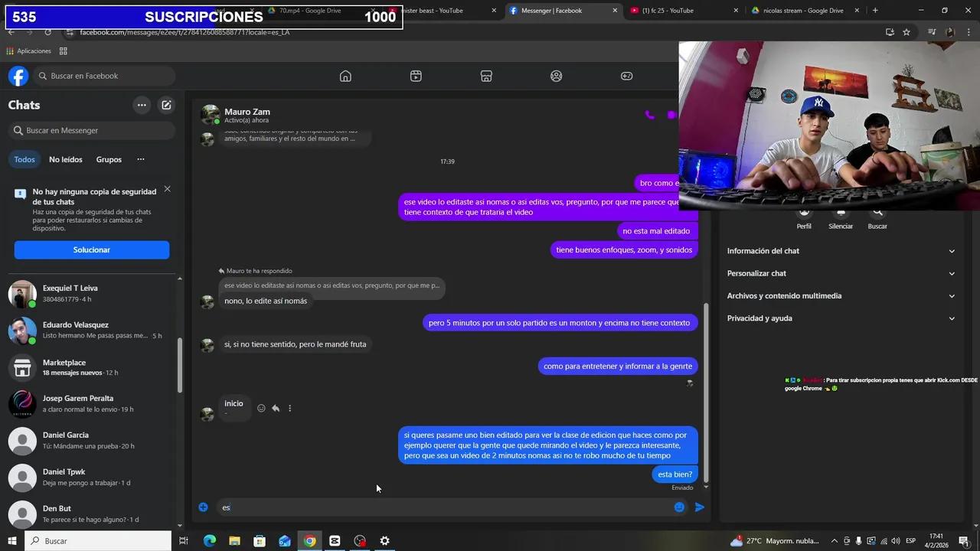Viewport: 980px width, 551px height.
Task: Dismiss the chat backup notice
Action: (167, 189)
